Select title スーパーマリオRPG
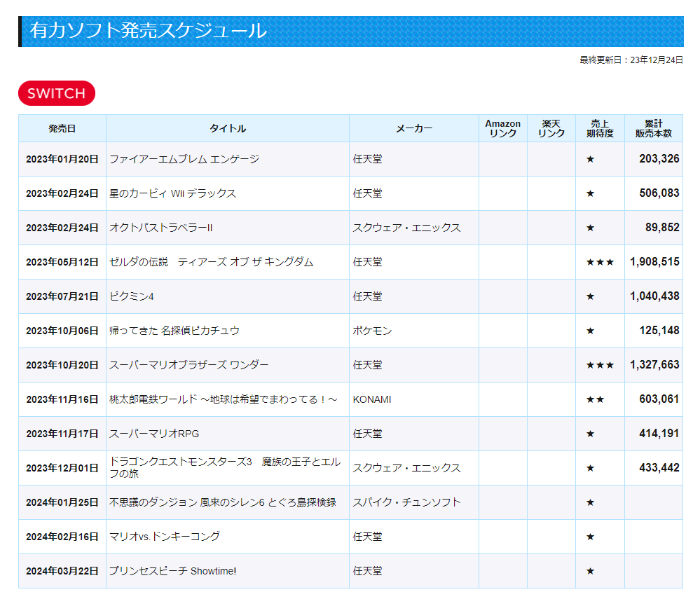 (154, 434)
